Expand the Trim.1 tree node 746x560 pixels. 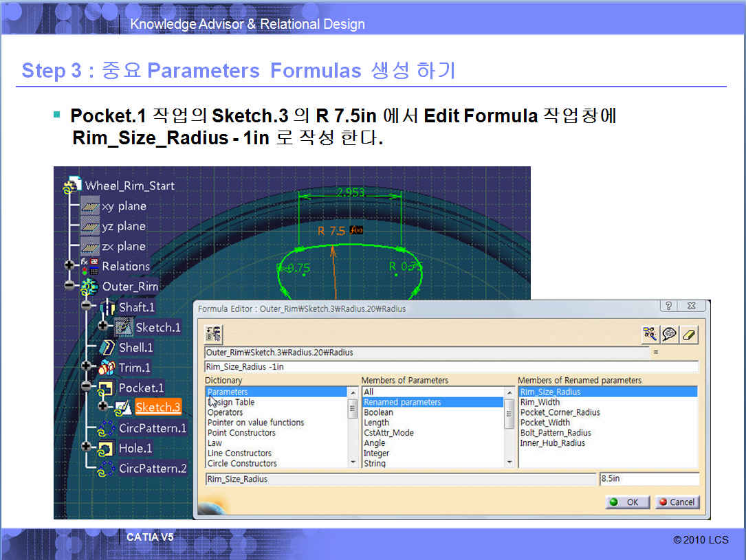point(86,367)
